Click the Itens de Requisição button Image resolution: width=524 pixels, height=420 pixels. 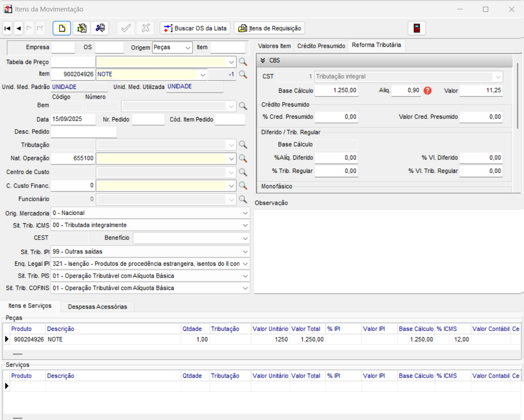pyautogui.click(x=270, y=28)
